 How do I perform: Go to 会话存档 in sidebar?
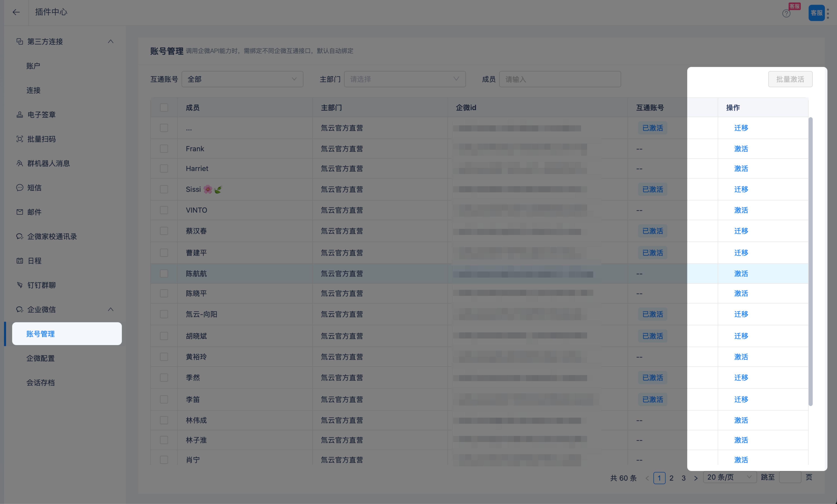pyautogui.click(x=40, y=383)
